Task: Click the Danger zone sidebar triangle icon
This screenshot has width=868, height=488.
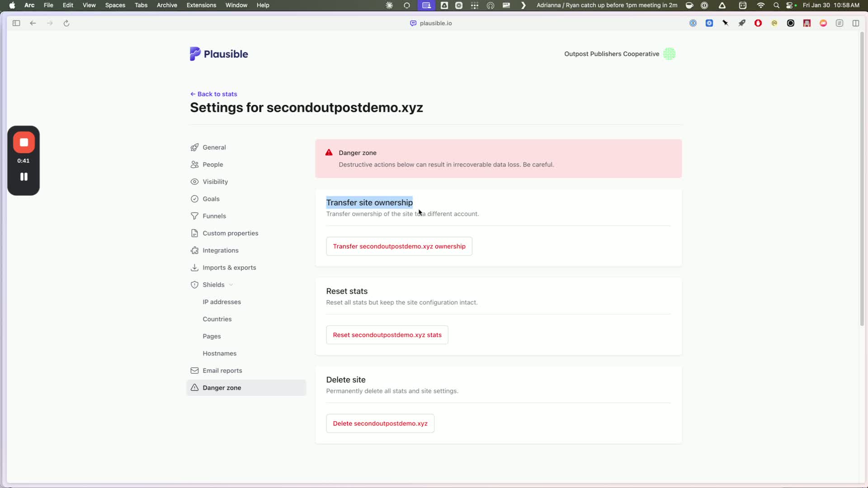Action: [194, 388]
